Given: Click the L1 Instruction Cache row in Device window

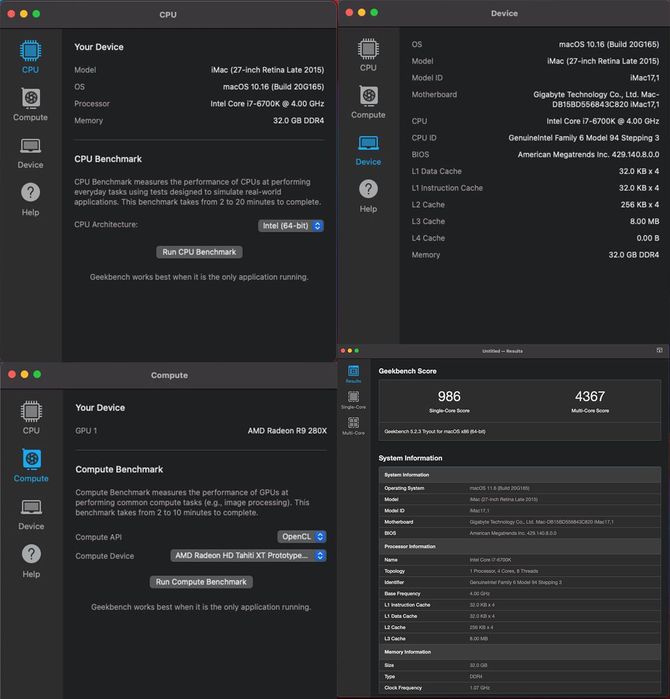Looking at the screenshot, I should pyautogui.click(x=535, y=188).
